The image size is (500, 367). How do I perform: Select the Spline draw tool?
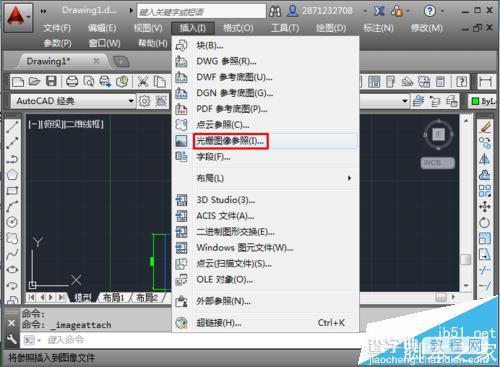[12, 254]
